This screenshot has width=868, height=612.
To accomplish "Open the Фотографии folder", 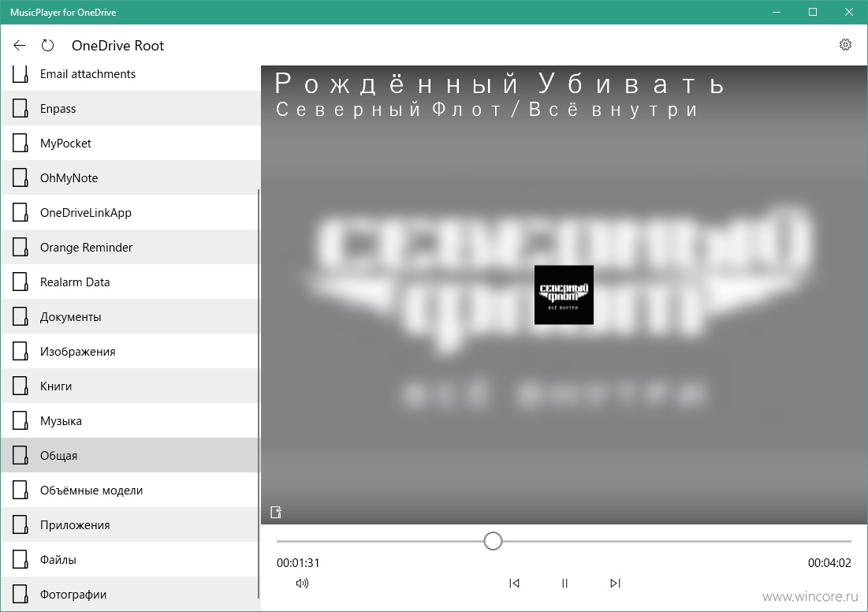I will (x=130, y=595).
